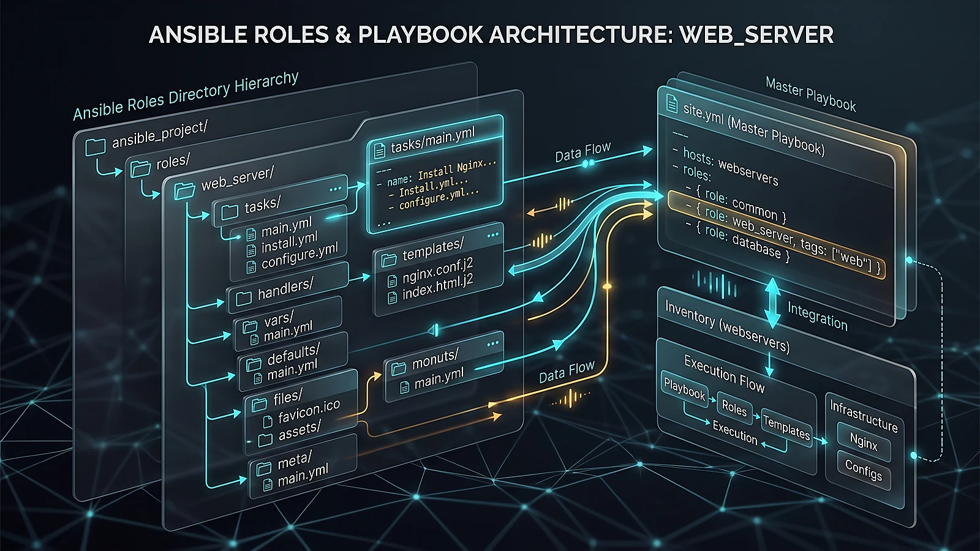
Task: Click the web_server/ folder icon
Action: (184, 190)
